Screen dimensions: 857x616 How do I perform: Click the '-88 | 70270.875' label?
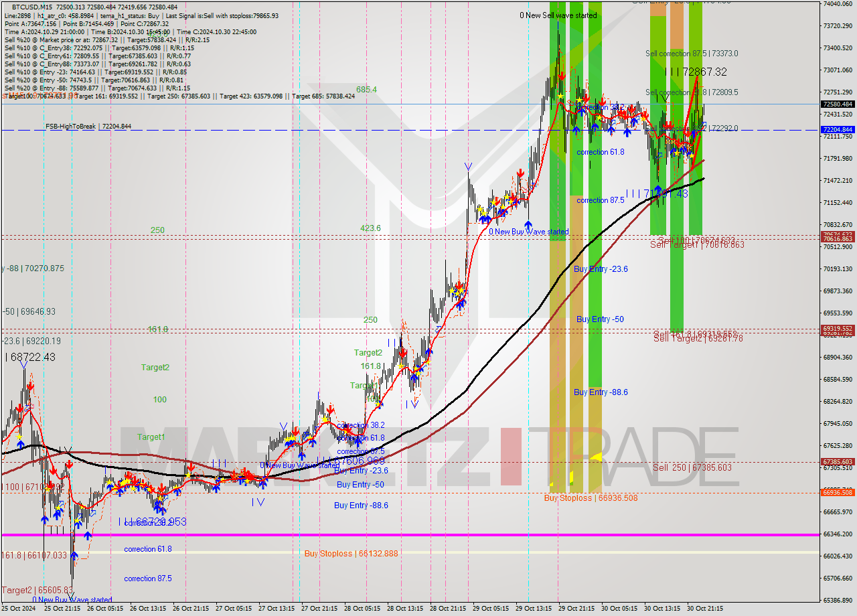[x=33, y=268]
